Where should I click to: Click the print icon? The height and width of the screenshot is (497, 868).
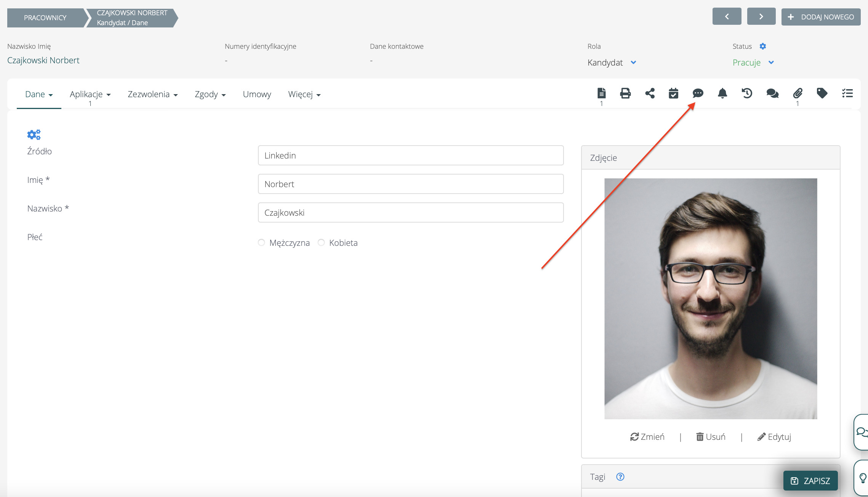point(625,93)
